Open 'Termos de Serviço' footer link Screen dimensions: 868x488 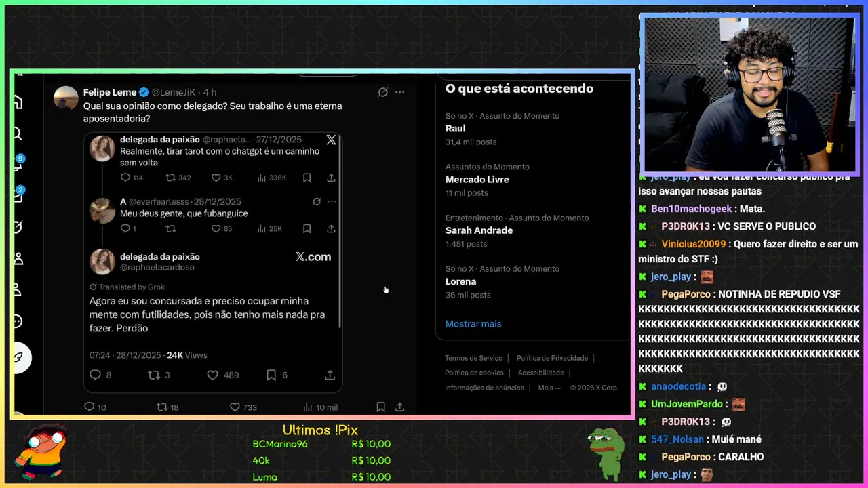473,358
